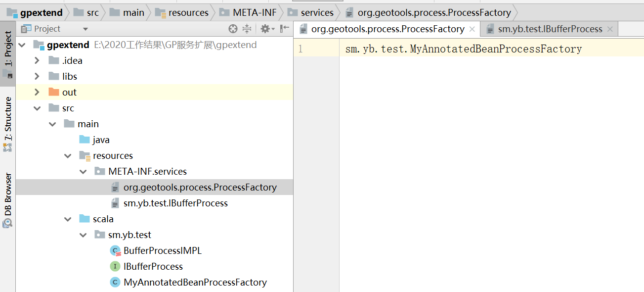Click the main folder icon in tree
This screenshot has width=644, height=292.
click(69, 124)
